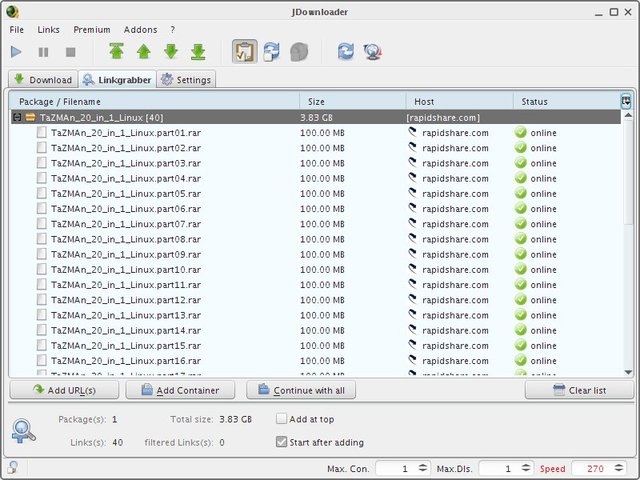Sort by Package / Filename column header
The image size is (640, 480).
tap(154, 101)
